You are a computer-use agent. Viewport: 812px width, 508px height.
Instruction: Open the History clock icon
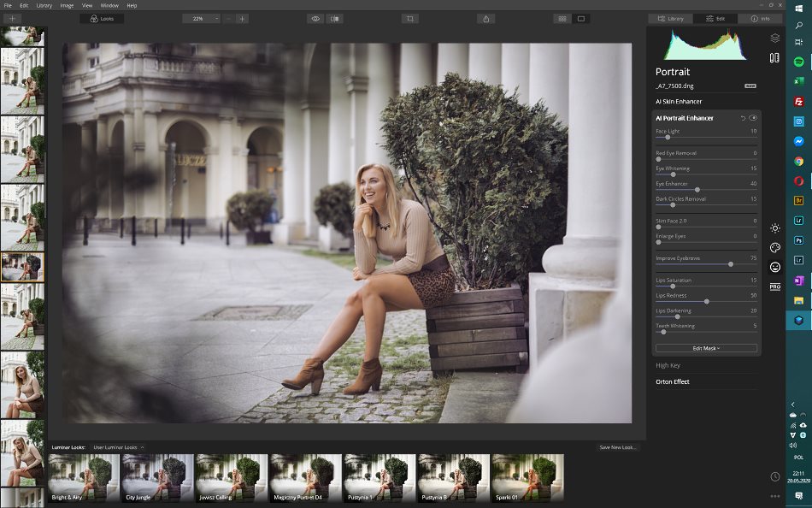pyautogui.click(x=774, y=476)
